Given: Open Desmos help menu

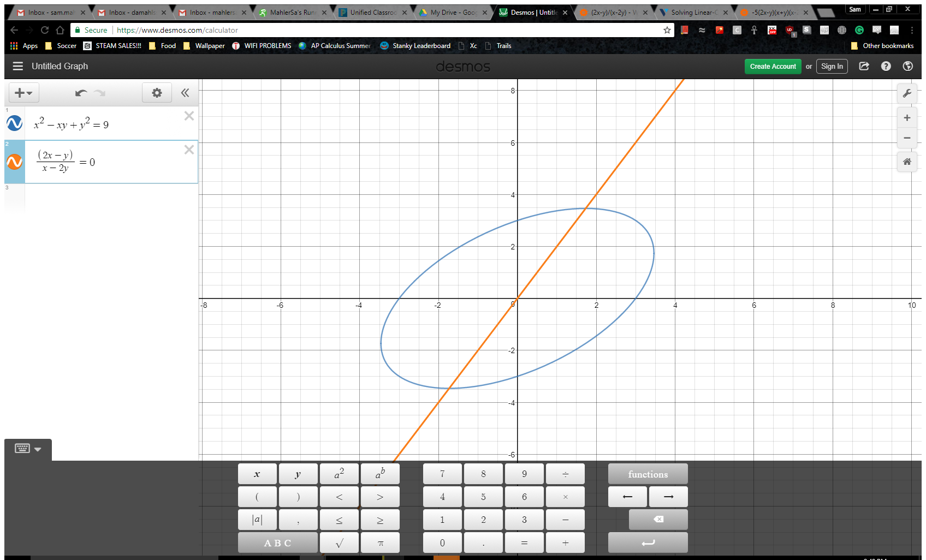Looking at the screenshot, I should [x=886, y=66].
